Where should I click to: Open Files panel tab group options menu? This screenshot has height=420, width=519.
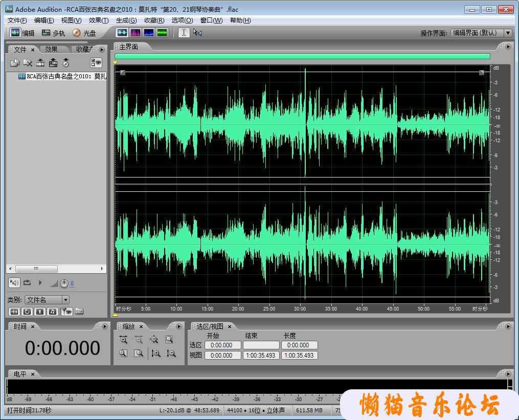pyautogui.click(x=102, y=49)
